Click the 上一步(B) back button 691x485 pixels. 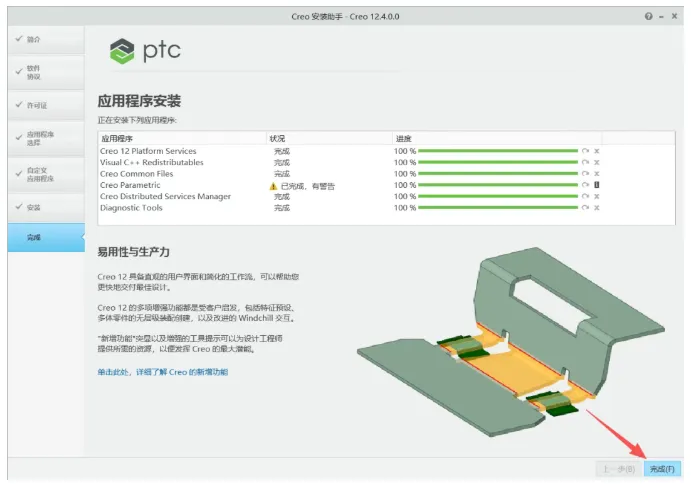click(x=619, y=469)
